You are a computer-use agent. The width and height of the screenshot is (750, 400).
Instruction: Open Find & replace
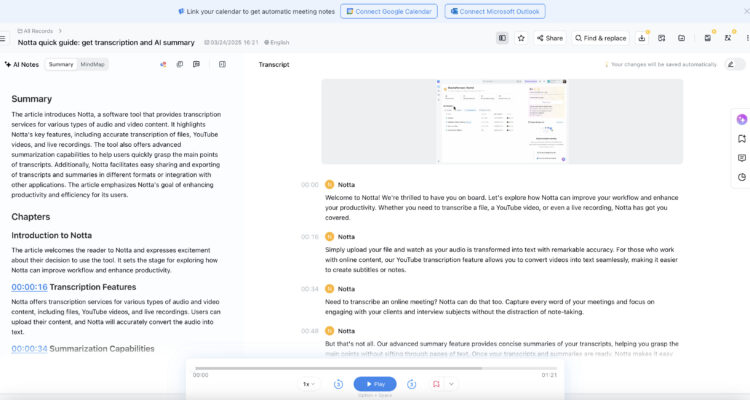coord(600,38)
